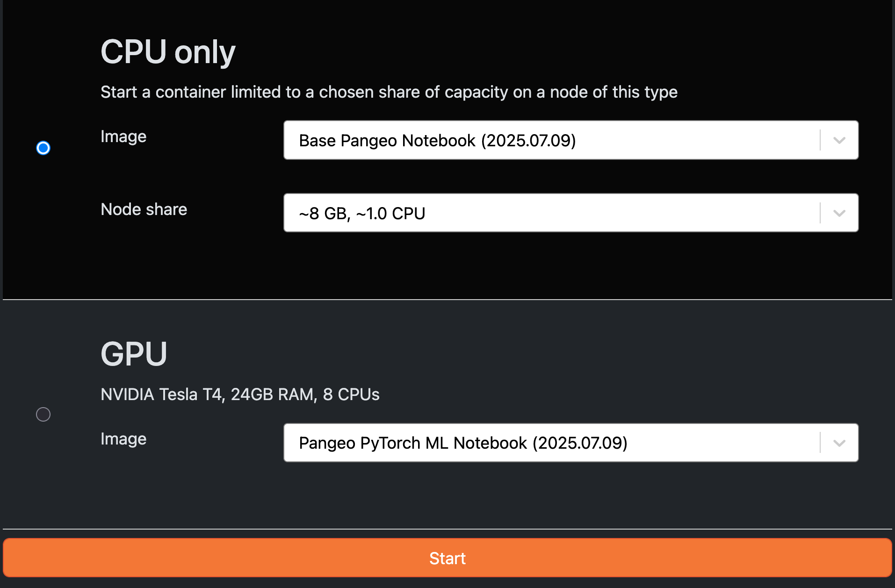Click the "NVIDIA Tesla T4" description text

240,394
